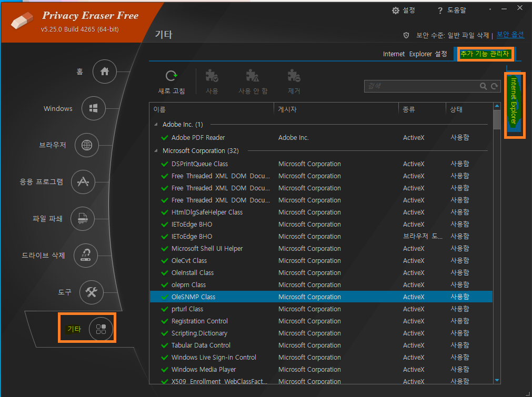
Task: Click the 홈 label in sidebar
Action: pyautogui.click(x=80, y=72)
